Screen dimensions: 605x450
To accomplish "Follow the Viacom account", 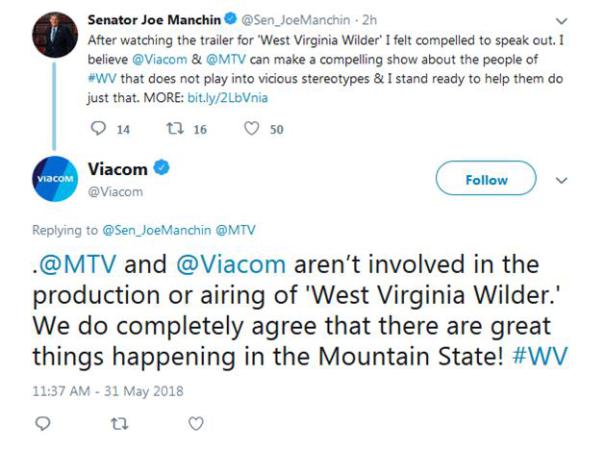I will click(x=486, y=180).
